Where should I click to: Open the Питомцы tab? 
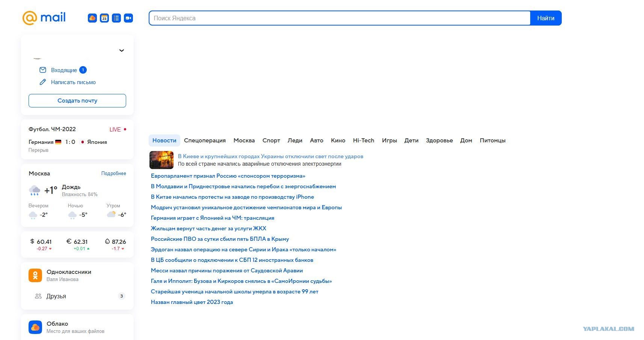tap(493, 141)
